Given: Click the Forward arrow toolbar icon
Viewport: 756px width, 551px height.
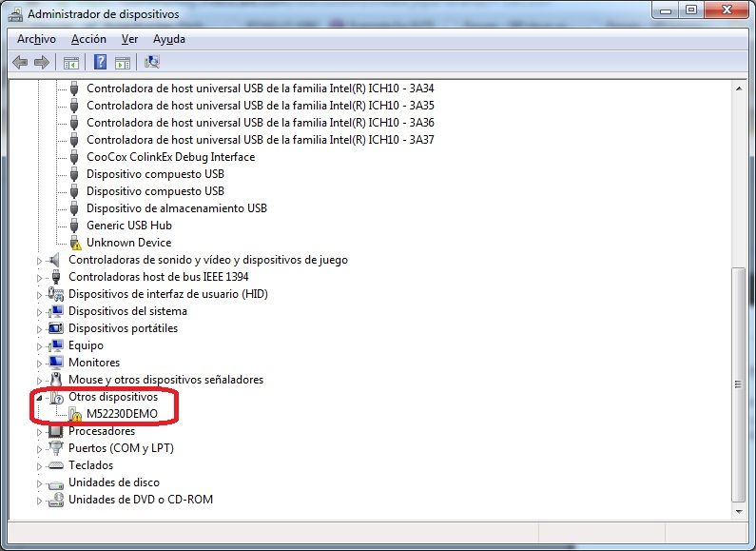Looking at the screenshot, I should tap(42, 62).
